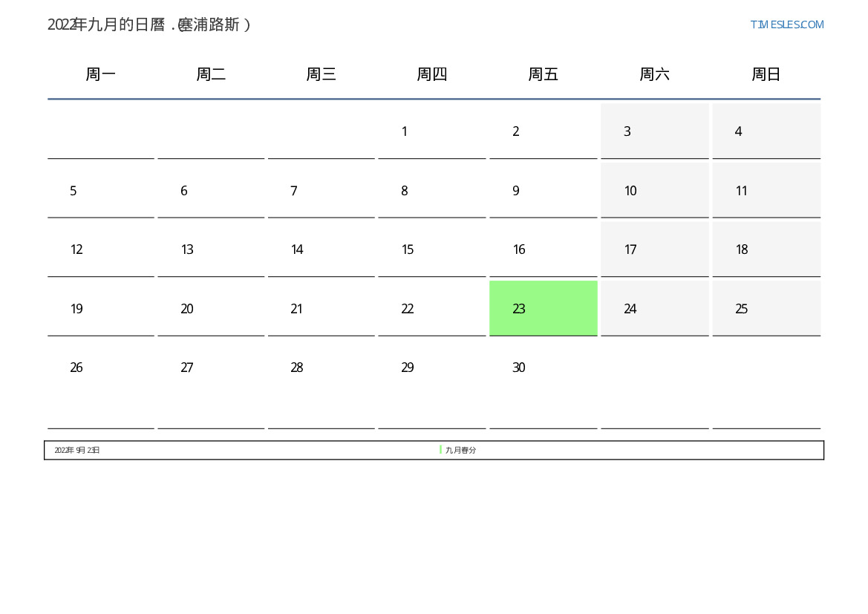Click the 九月春分 holiday label

click(461, 451)
